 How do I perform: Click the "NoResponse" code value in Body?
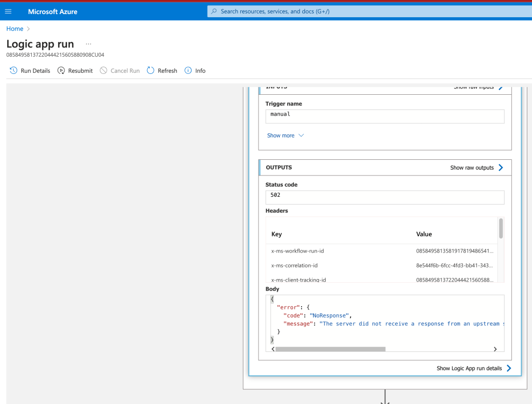[x=329, y=315]
